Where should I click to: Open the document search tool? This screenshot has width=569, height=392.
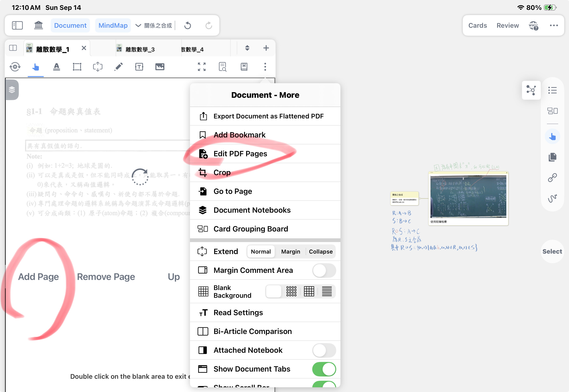tap(223, 67)
